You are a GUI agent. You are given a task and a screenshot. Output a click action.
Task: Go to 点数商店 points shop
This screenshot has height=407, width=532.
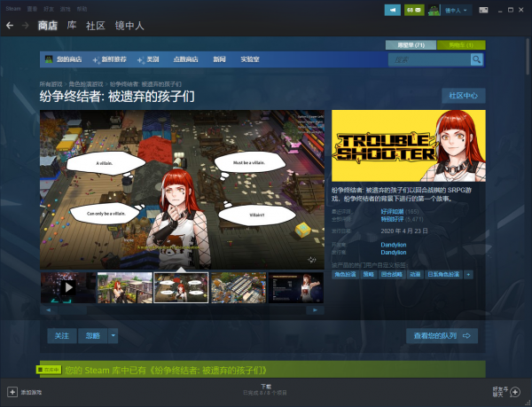click(185, 59)
